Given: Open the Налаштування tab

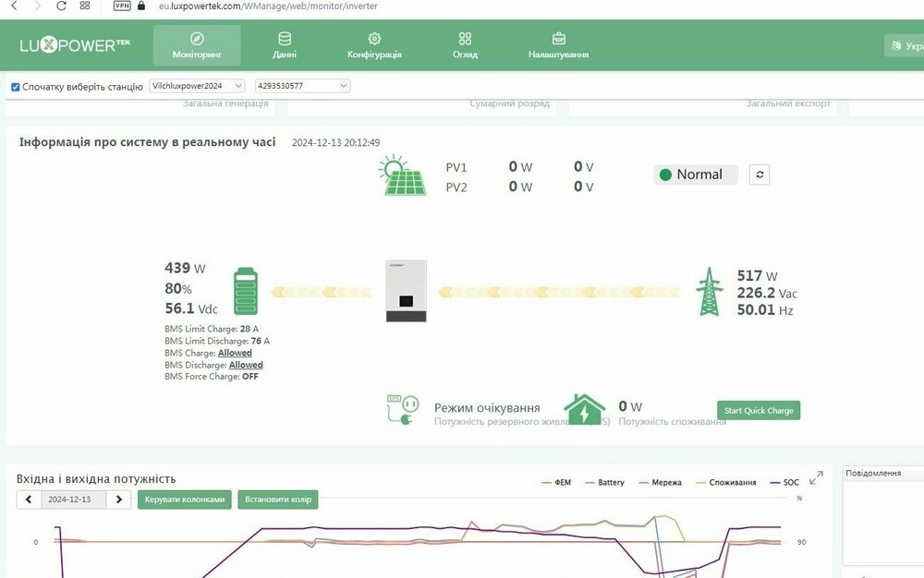Looking at the screenshot, I should pos(559,45).
